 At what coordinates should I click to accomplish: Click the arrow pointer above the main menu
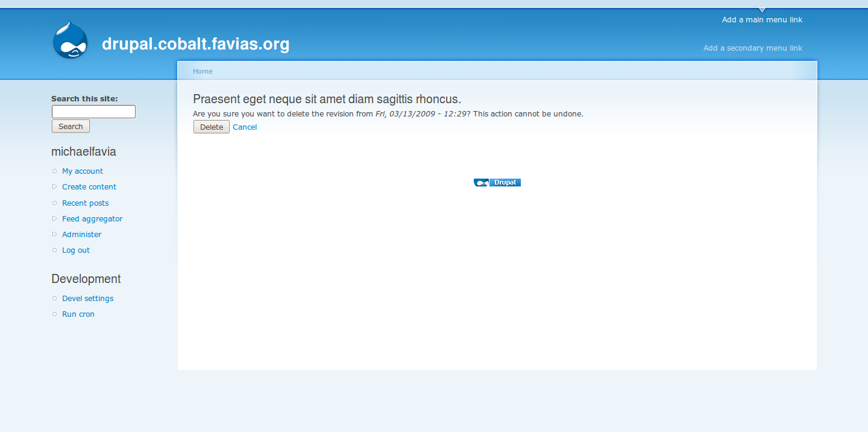click(761, 10)
